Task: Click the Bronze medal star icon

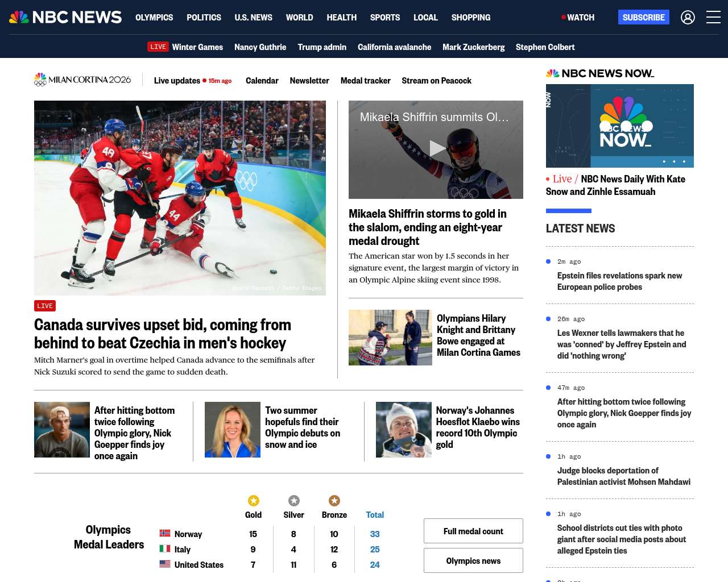Action: point(334,501)
